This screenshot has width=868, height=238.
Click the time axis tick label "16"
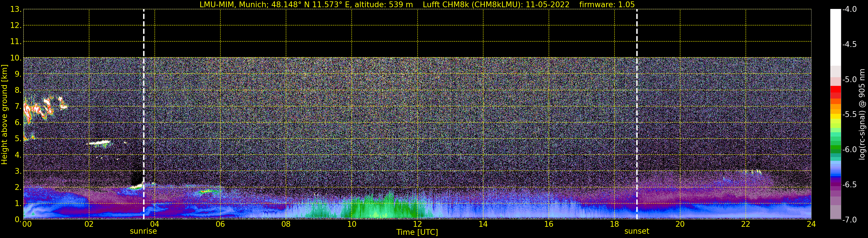tap(549, 224)
